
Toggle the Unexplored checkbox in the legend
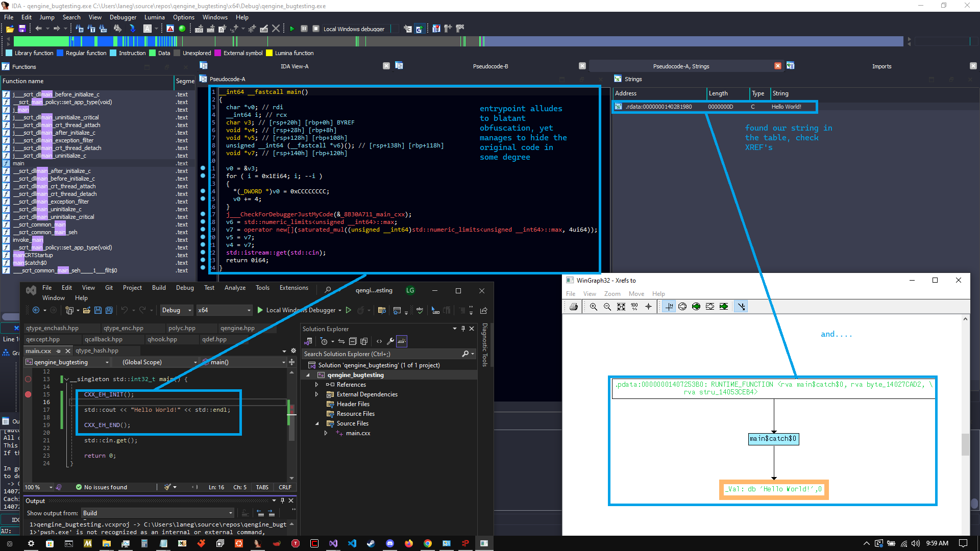point(178,53)
